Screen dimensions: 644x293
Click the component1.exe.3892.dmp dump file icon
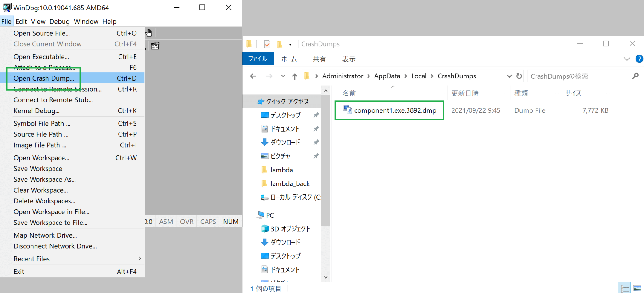[x=348, y=110]
